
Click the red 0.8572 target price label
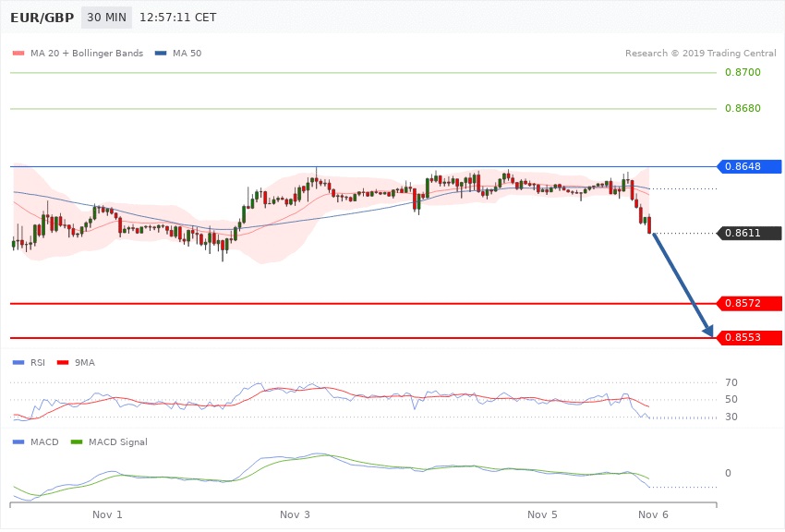749,303
